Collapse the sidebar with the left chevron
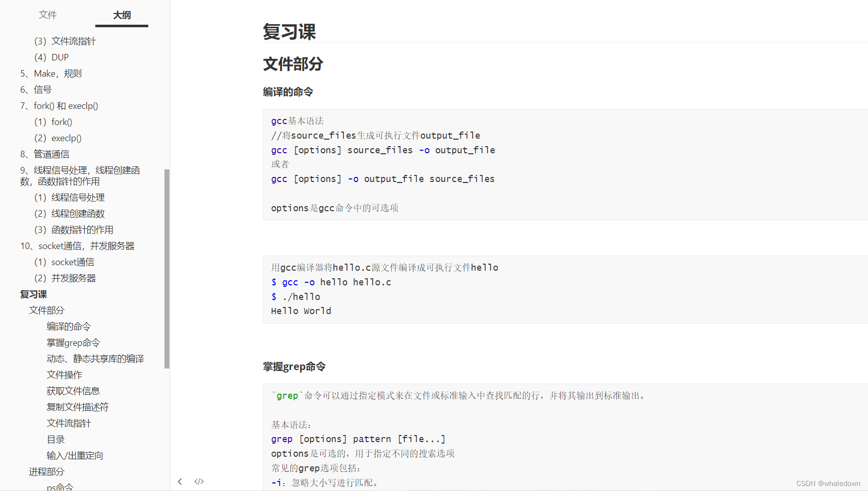 click(x=180, y=481)
